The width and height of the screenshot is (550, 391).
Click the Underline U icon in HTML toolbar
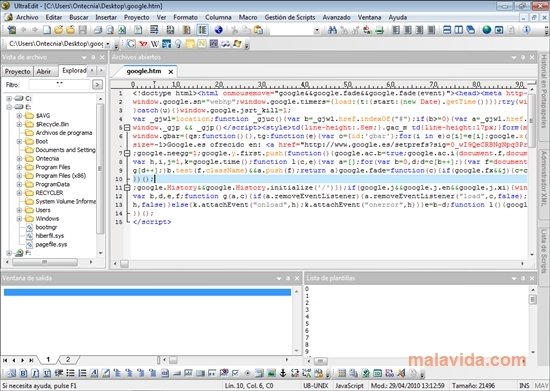[47, 373]
